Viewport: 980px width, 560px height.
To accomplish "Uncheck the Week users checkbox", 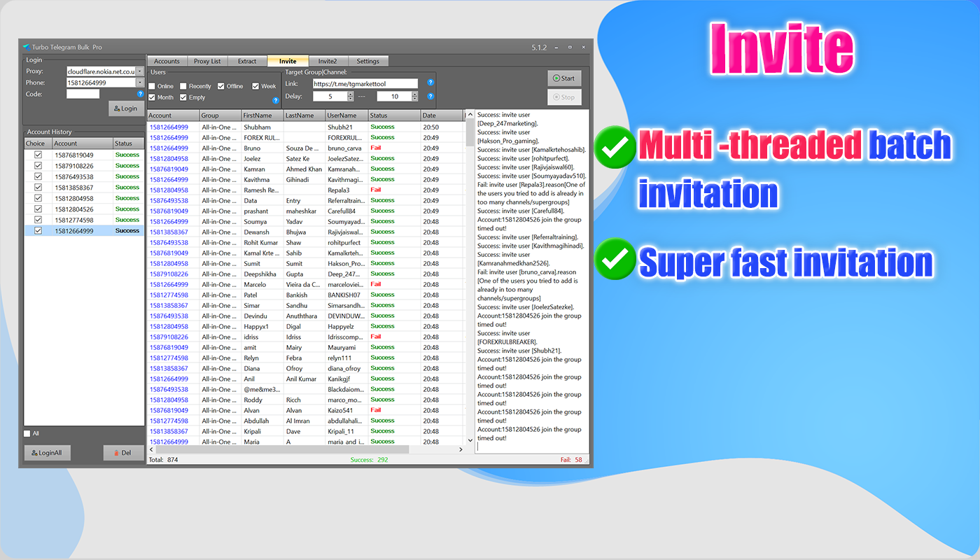I will pos(255,86).
